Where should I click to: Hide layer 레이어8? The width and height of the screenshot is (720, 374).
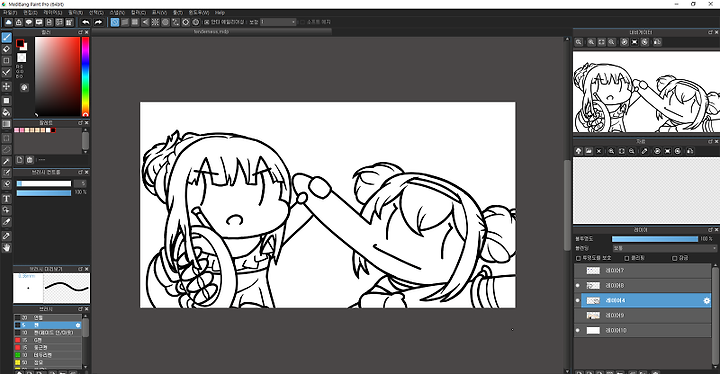click(x=578, y=285)
